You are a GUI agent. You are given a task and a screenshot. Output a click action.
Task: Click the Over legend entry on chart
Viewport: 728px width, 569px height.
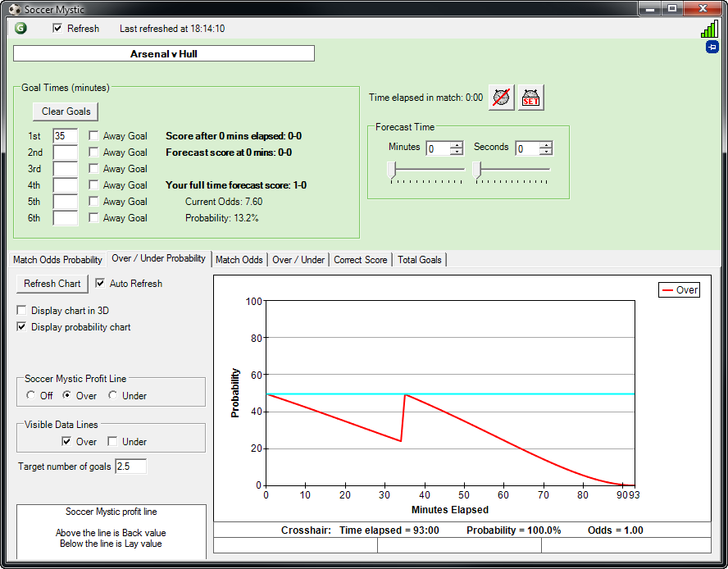680,290
